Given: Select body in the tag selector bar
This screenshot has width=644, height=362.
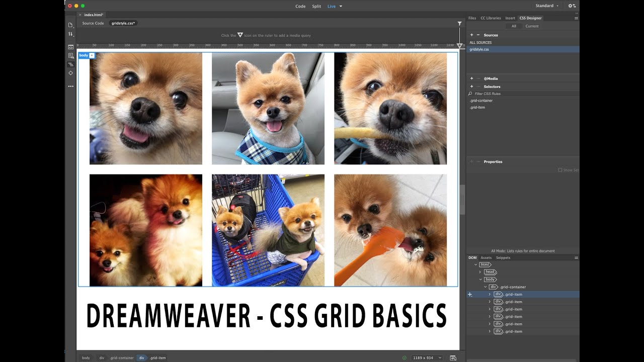Looking at the screenshot, I should [x=86, y=358].
